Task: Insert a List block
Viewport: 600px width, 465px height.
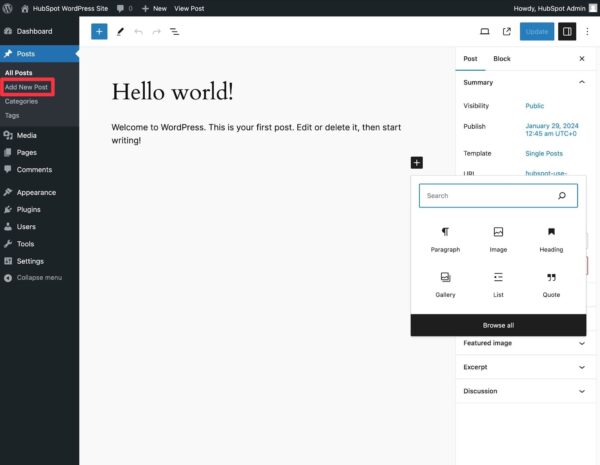Action: click(498, 277)
